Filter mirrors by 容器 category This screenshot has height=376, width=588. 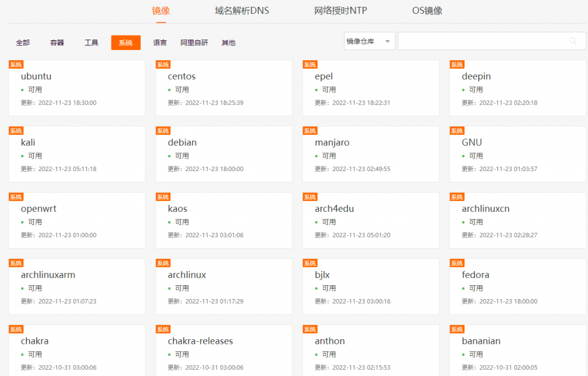point(57,42)
